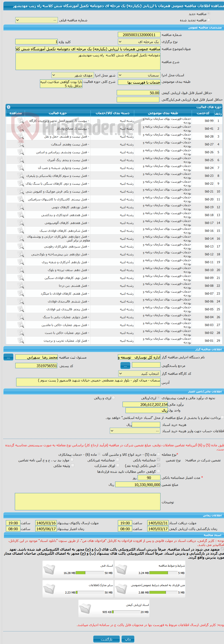Open view icon for row bld-14

click(x=20, y=239)
